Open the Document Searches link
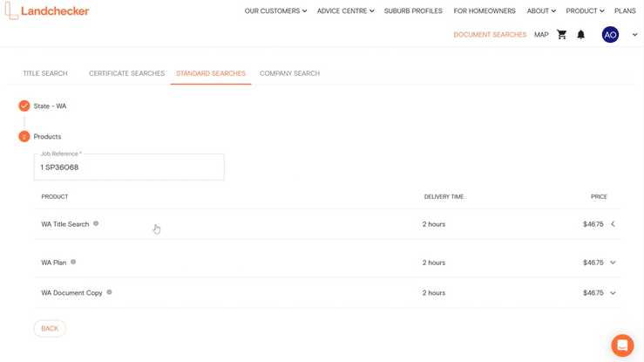The height and width of the screenshot is (362, 644). pos(490,35)
